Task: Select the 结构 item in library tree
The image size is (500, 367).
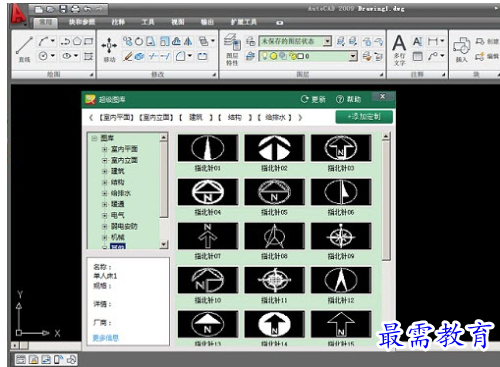Action: tap(118, 182)
